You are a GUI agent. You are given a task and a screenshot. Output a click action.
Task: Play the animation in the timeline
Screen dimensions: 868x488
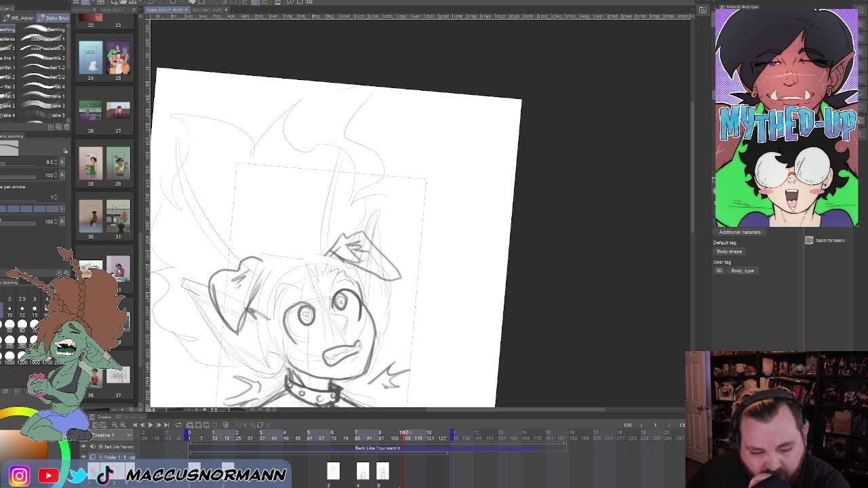click(x=151, y=425)
